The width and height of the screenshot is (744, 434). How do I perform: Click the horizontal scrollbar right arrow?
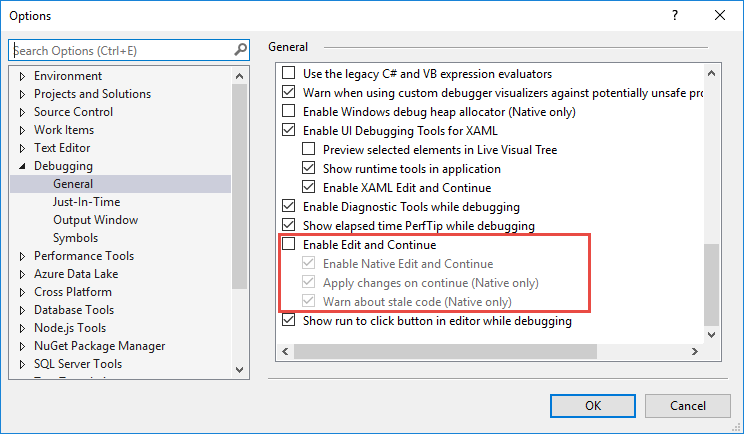[697, 351]
